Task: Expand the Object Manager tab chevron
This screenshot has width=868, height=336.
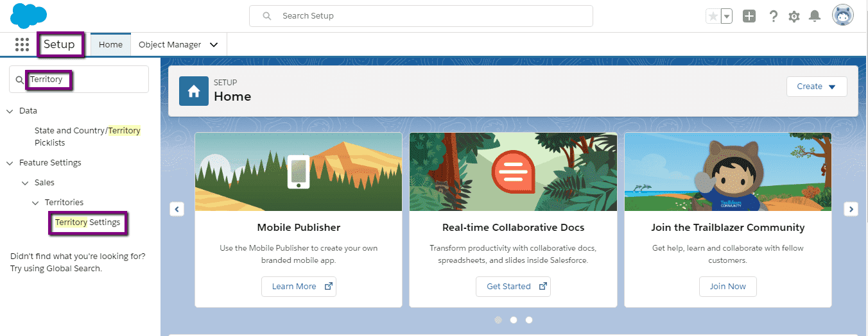Action: [x=214, y=45]
